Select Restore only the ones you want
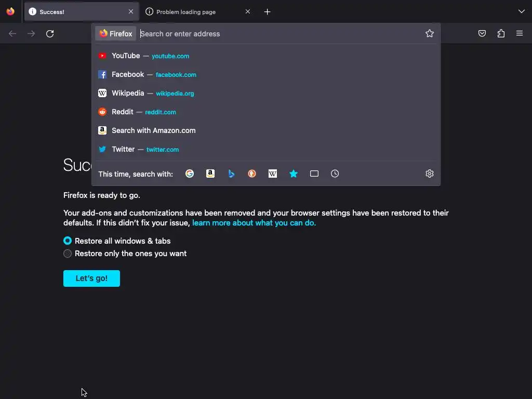 click(x=125, y=254)
